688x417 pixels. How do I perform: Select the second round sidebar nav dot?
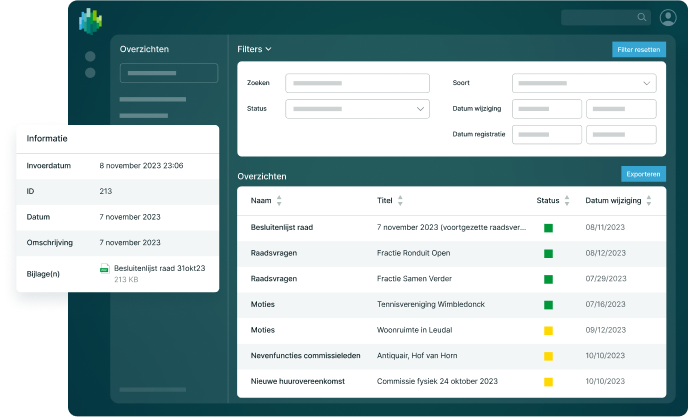(x=90, y=73)
